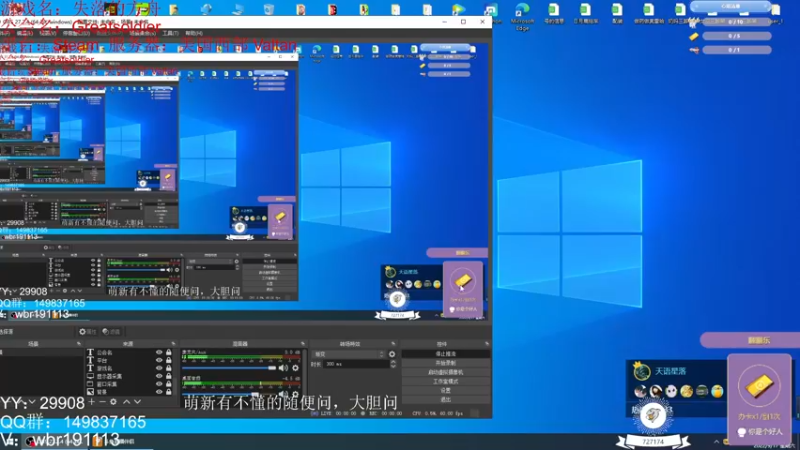Click the 桌面音频 volume slider
The image size is (800, 450).
[229, 395]
